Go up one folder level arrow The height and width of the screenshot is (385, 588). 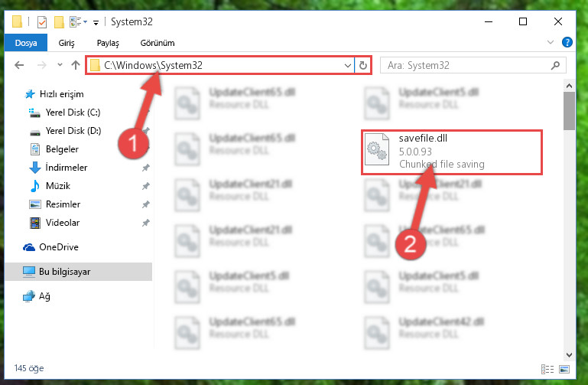click(76, 65)
